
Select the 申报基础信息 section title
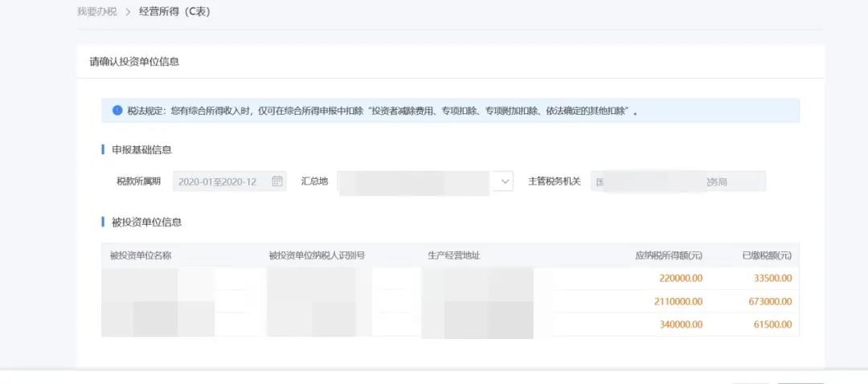coord(141,149)
